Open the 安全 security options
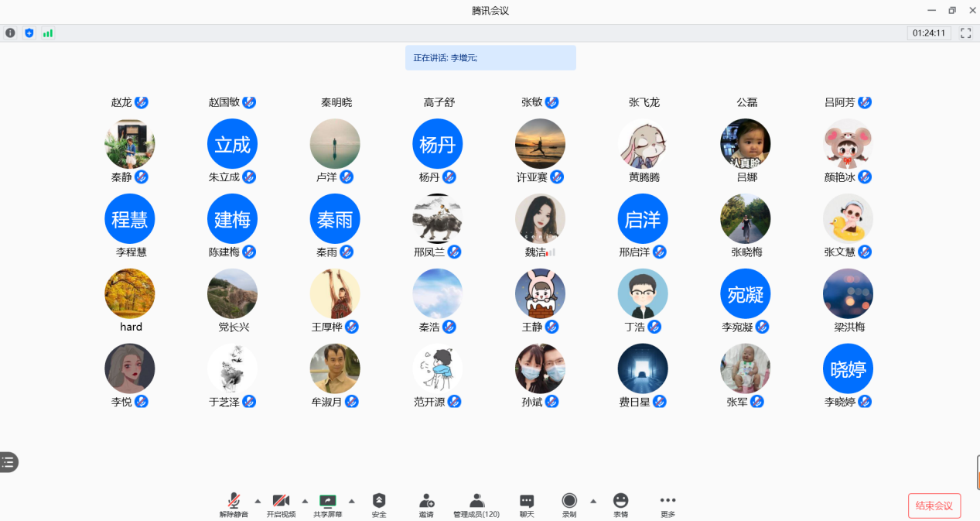 tap(379, 505)
